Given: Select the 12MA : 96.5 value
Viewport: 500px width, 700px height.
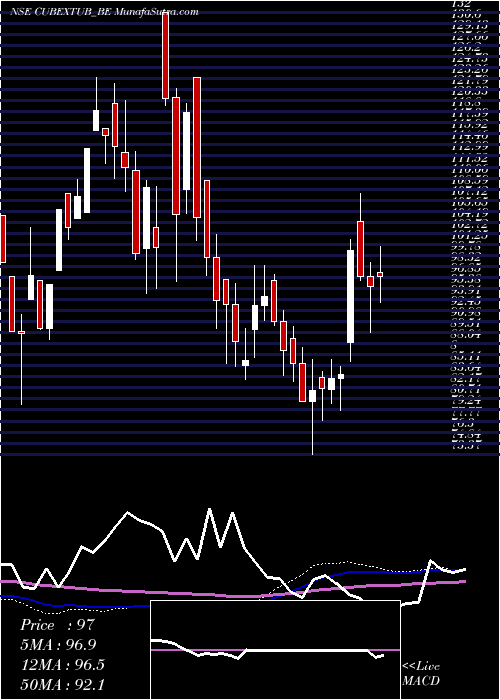Looking at the screenshot, I should tap(62, 664).
